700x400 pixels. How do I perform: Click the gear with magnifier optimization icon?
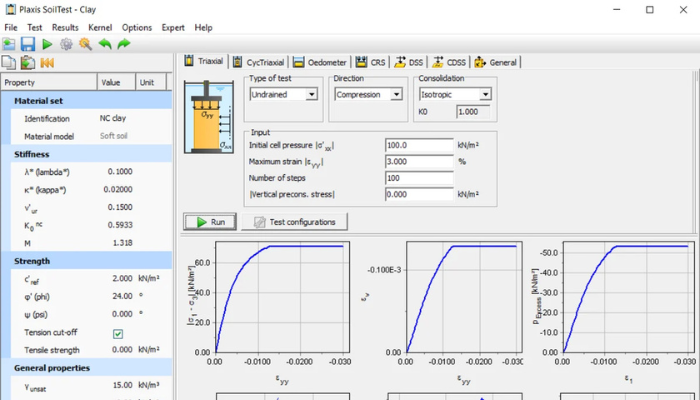click(85, 44)
